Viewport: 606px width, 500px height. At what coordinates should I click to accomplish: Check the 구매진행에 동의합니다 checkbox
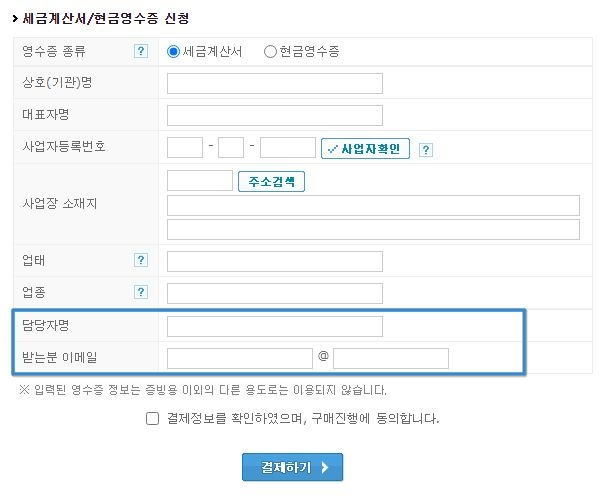tap(152, 418)
